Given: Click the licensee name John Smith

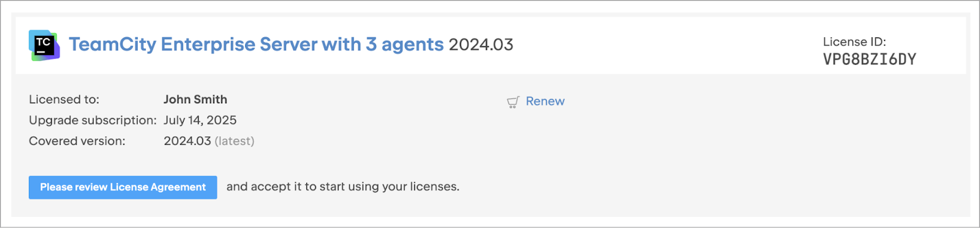Looking at the screenshot, I should point(195,100).
